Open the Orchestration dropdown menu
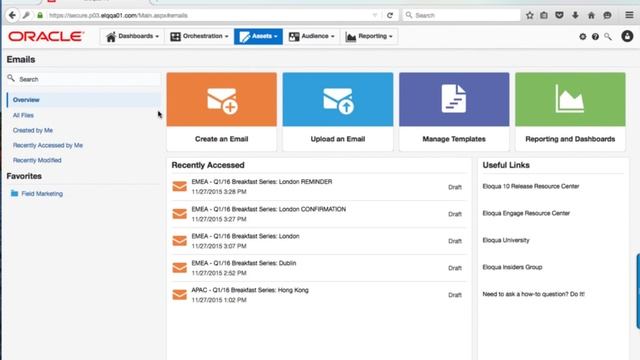Image resolution: width=640 pixels, height=360 pixels. (199, 36)
